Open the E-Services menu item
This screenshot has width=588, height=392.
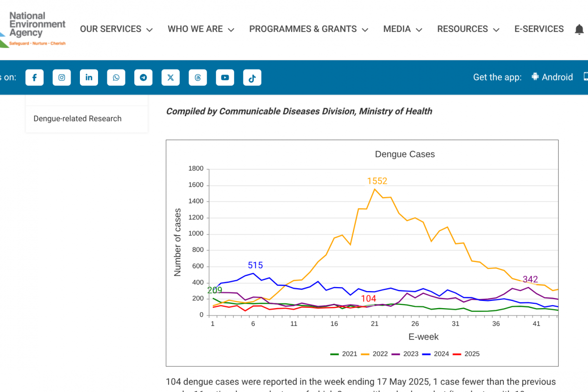[539, 29]
